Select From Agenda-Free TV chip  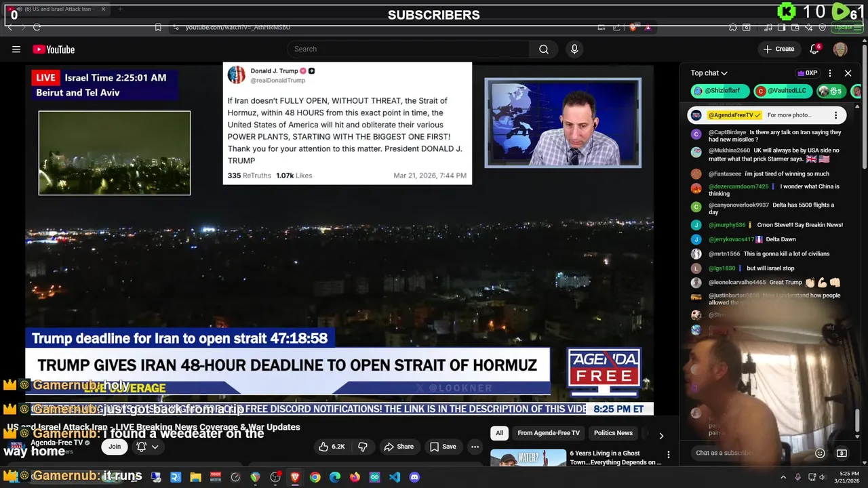549,433
